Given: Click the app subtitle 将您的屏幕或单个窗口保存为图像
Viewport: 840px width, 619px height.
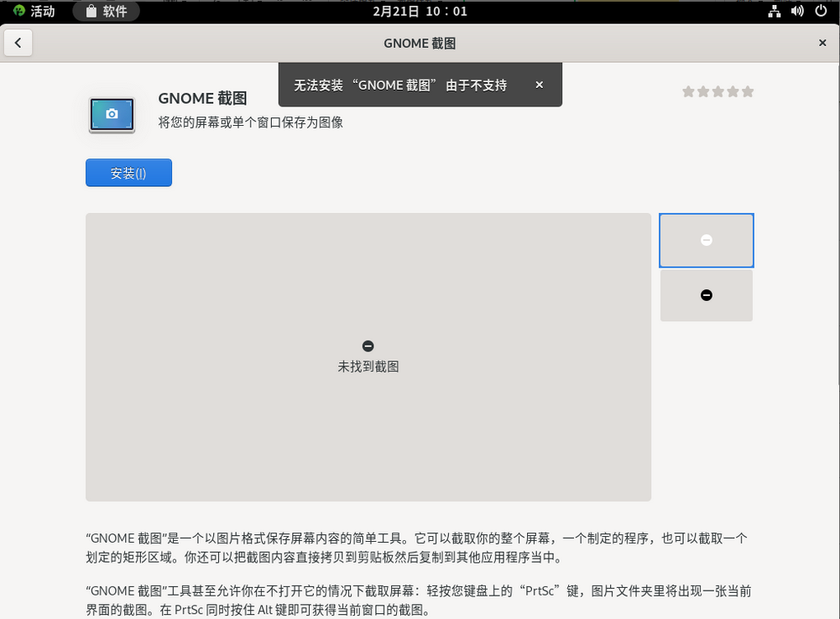Looking at the screenshot, I should point(250,122).
